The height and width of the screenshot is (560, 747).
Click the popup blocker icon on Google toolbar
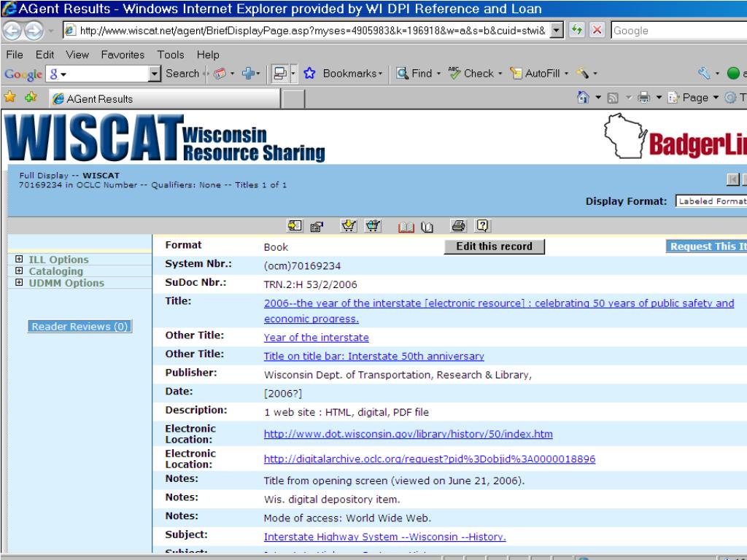coord(280,74)
